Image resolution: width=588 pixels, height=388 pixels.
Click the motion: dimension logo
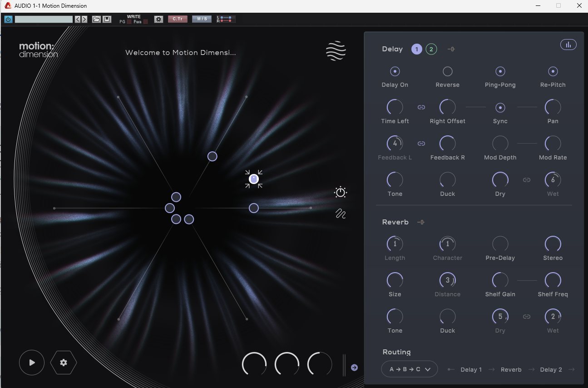click(x=39, y=50)
